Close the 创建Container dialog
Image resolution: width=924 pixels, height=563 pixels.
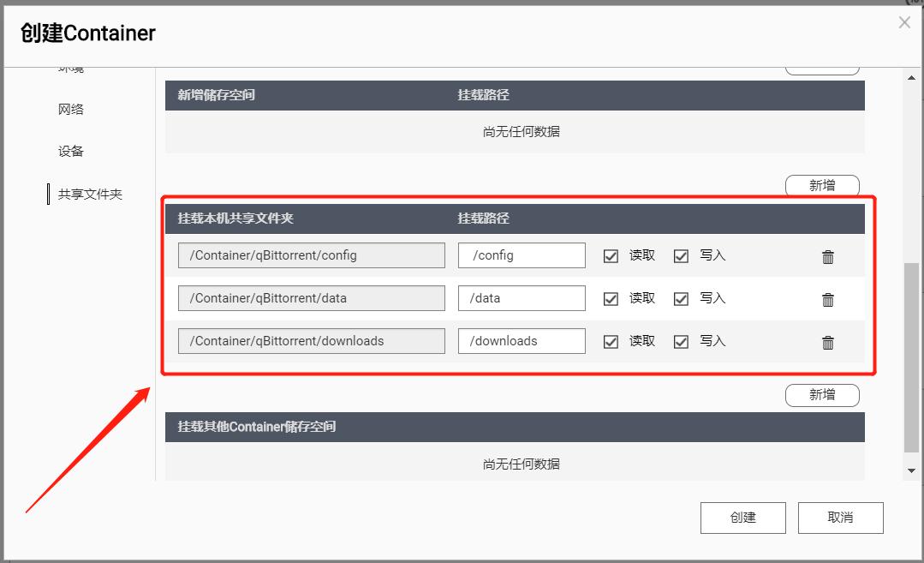pyautogui.click(x=904, y=22)
